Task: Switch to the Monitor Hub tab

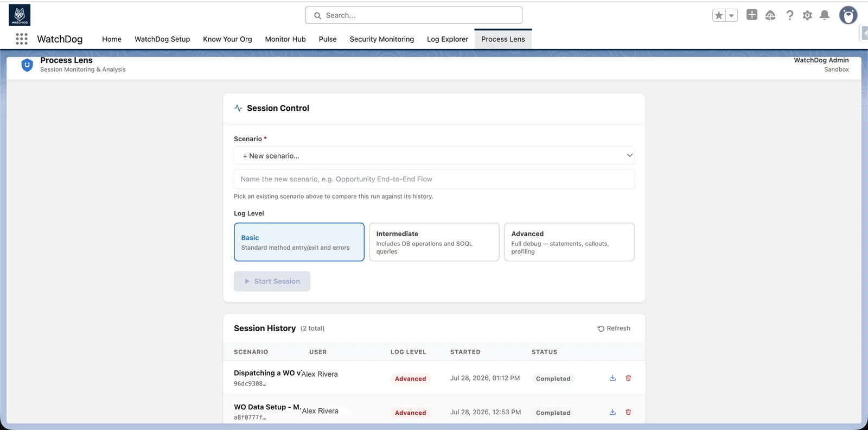Action: [285, 39]
